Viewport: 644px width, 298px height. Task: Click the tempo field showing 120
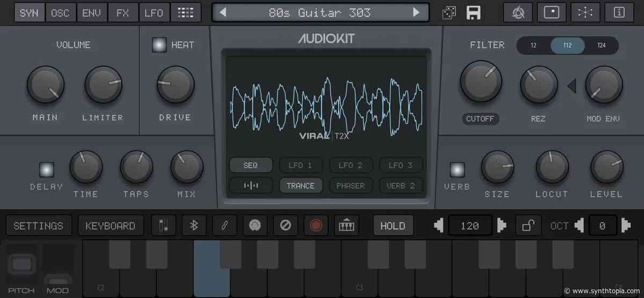point(470,226)
